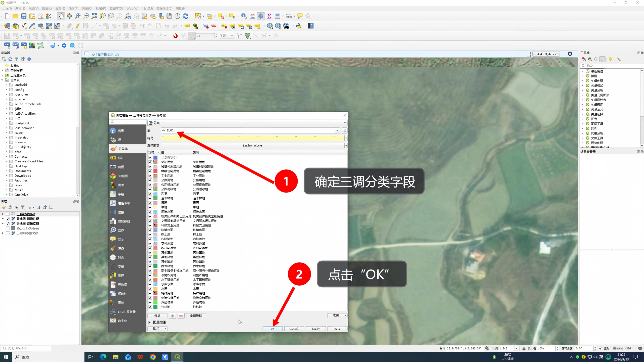Image resolution: width=644 pixels, height=362 pixels.
Task: Click the Refresh map icon
Action: click(186, 16)
